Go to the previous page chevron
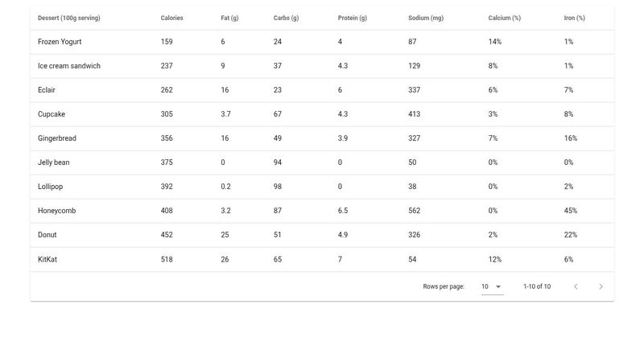Viewport: 644px width, 362px height. pos(576,286)
